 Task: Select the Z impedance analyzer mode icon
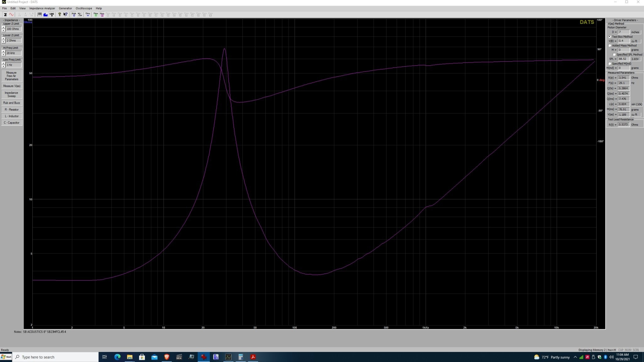click(x=5, y=14)
